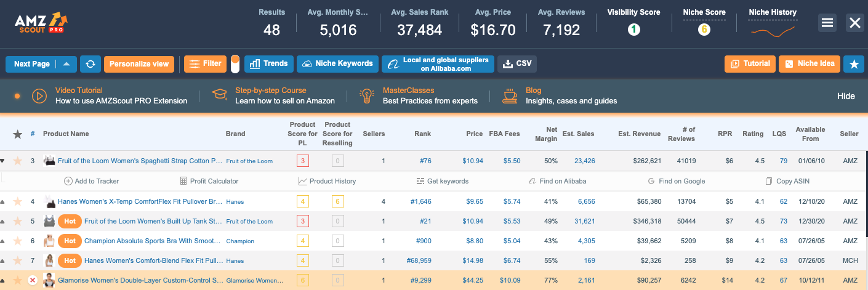
Task: Expand the Glamorise Double-Layer row
Action: point(2,280)
